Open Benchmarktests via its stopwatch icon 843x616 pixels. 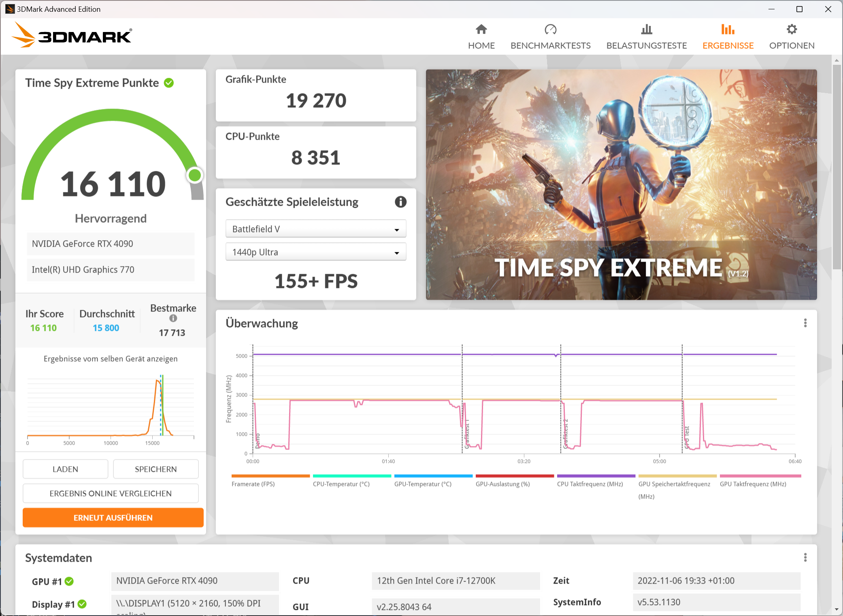(550, 29)
